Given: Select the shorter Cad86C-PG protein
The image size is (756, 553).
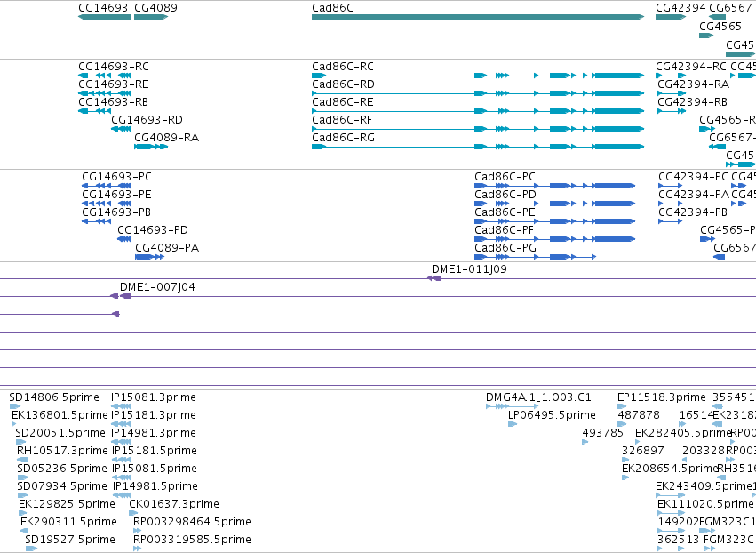Looking at the screenshot, I should 535,257.
